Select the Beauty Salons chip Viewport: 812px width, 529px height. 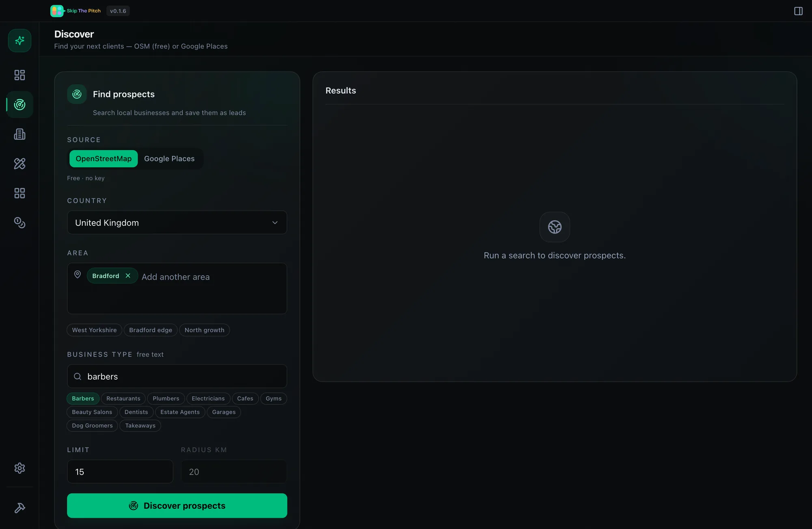92,412
